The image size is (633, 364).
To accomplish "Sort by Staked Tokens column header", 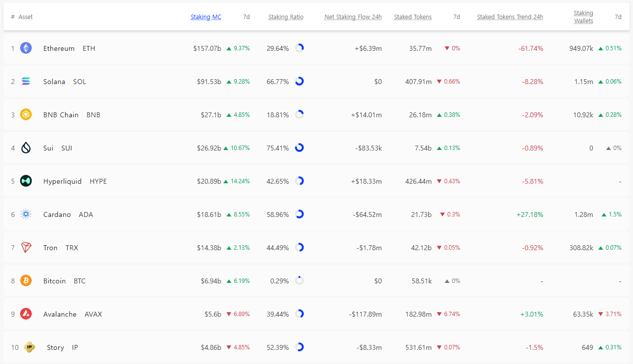I will (413, 17).
